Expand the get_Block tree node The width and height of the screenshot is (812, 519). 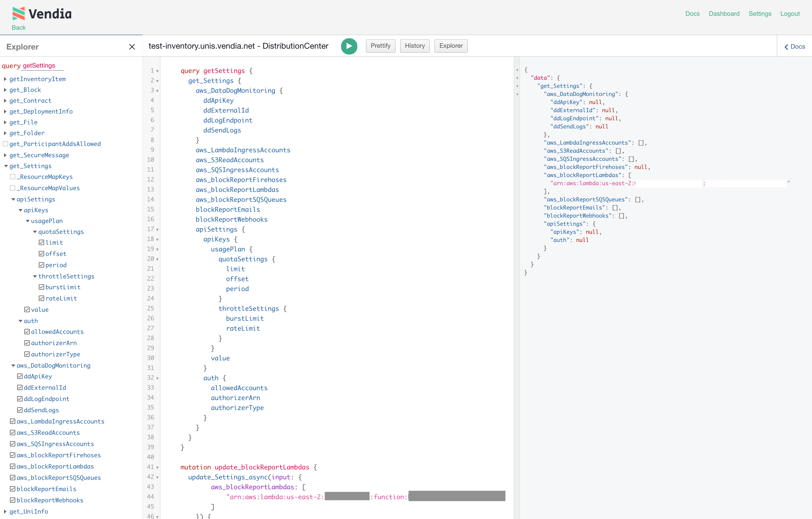(x=5, y=90)
